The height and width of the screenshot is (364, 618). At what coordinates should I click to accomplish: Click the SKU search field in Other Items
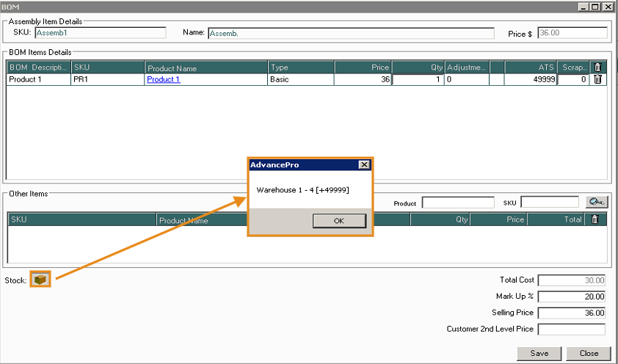click(x=550, y=203)
